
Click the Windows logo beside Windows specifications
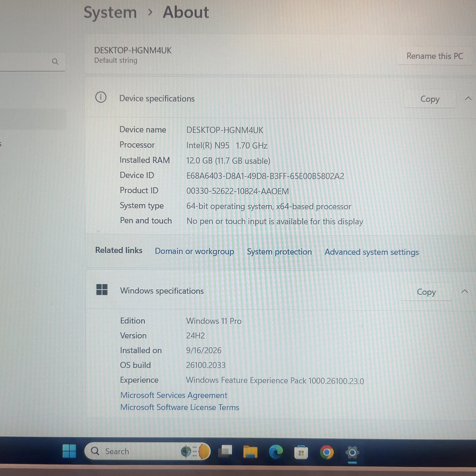[102, 290]
